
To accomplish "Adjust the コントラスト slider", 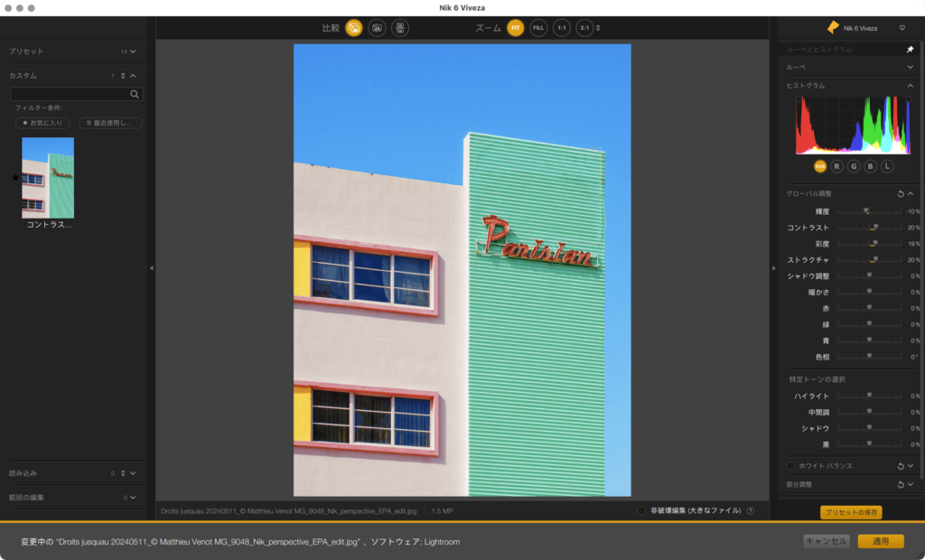I will [x=869, y=227].
